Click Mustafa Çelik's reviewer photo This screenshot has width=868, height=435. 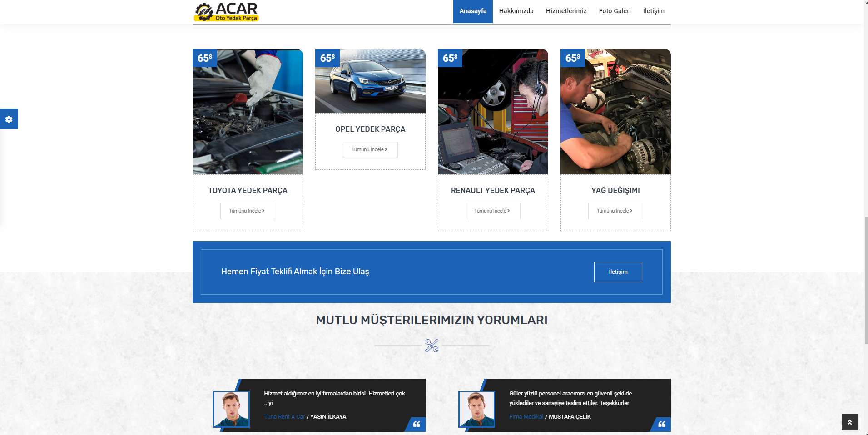click(x=476, y=409)
